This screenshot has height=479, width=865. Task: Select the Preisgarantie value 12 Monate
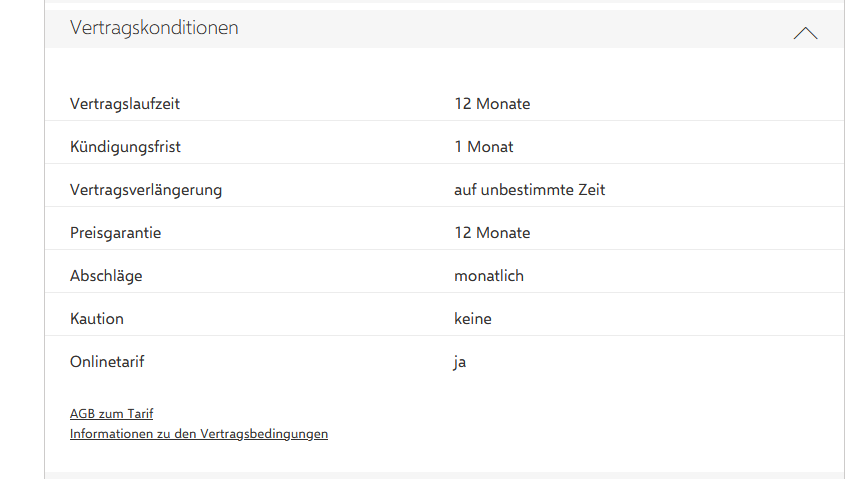492,233
